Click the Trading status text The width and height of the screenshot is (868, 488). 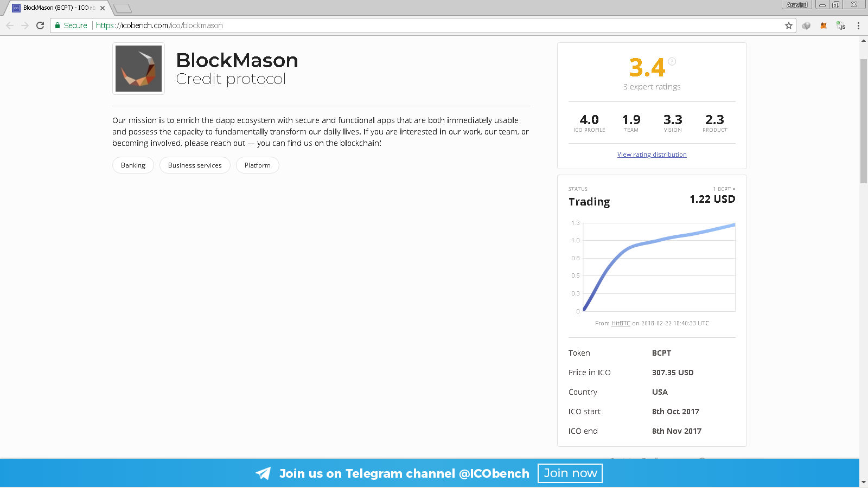point(589,202)
